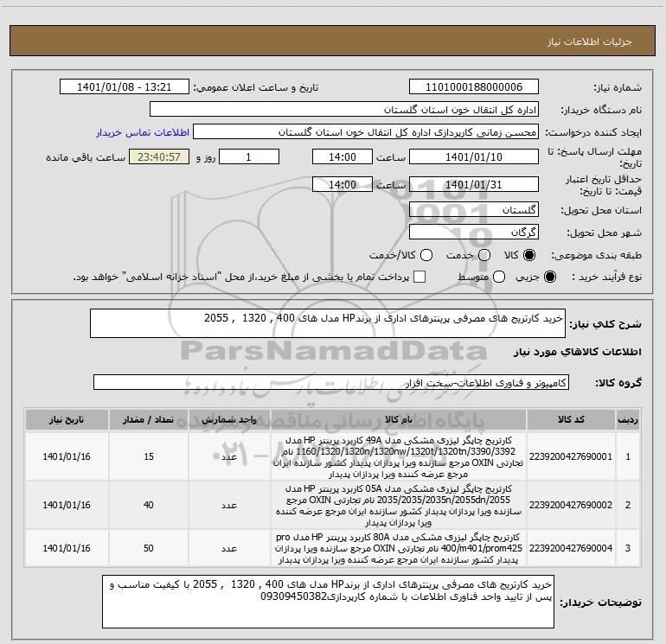Click the response deadline date 1401/01/10 field
Image resolution: width=666 pixels, height=644 pixels.
pyautogui.click(x=474, y=156)
